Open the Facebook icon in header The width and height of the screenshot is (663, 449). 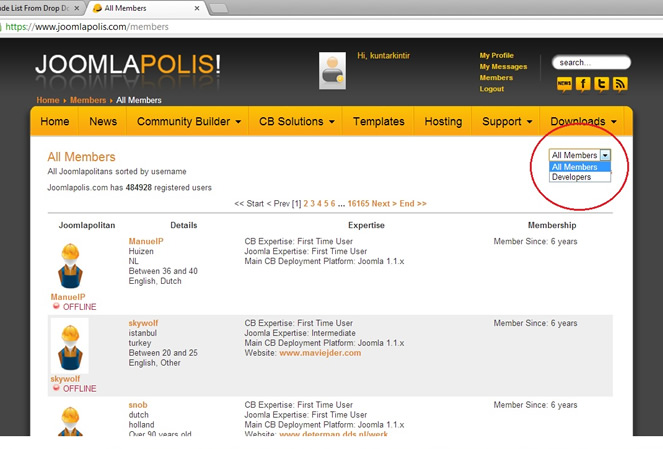[583, 84]
